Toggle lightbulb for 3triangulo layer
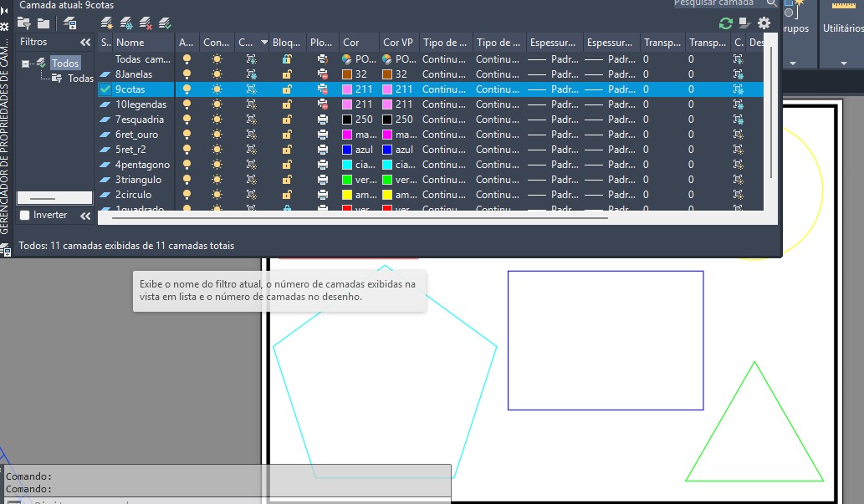Viewport: 864px width, 504px height. [187, 180]
